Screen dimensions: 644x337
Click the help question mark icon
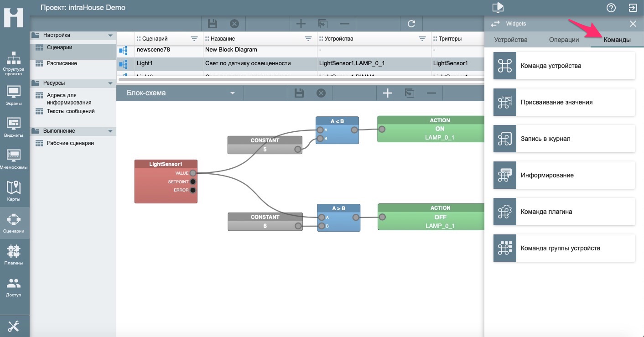tap(611, 8)
